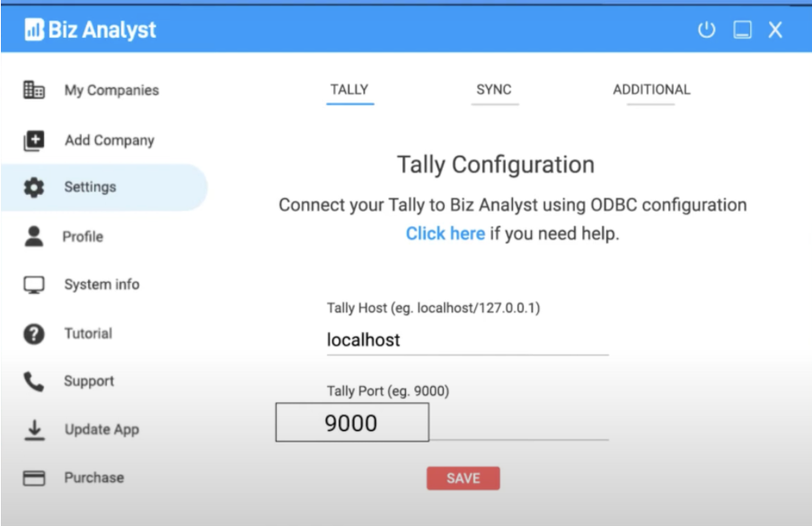Show System info from the sidebar

pyautogui.click(x=103, y=285)
